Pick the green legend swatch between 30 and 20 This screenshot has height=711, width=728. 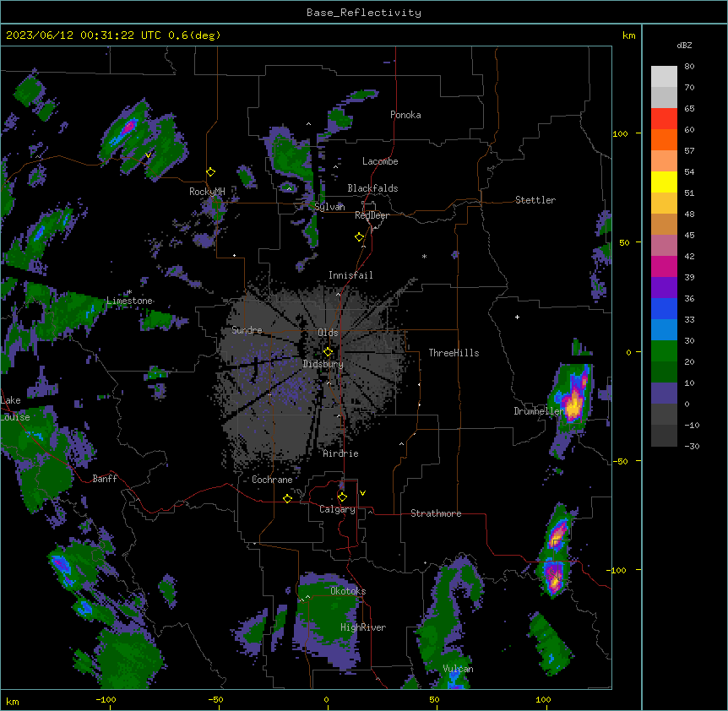click(664, 351)
